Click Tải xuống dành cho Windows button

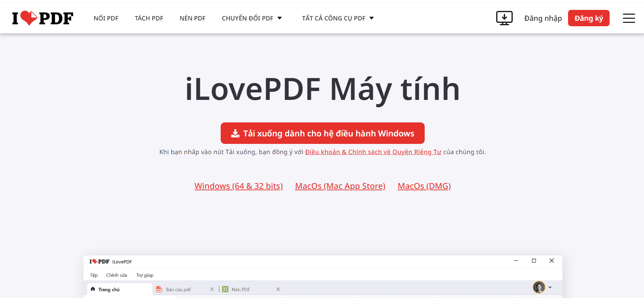[x=323, y=133]
